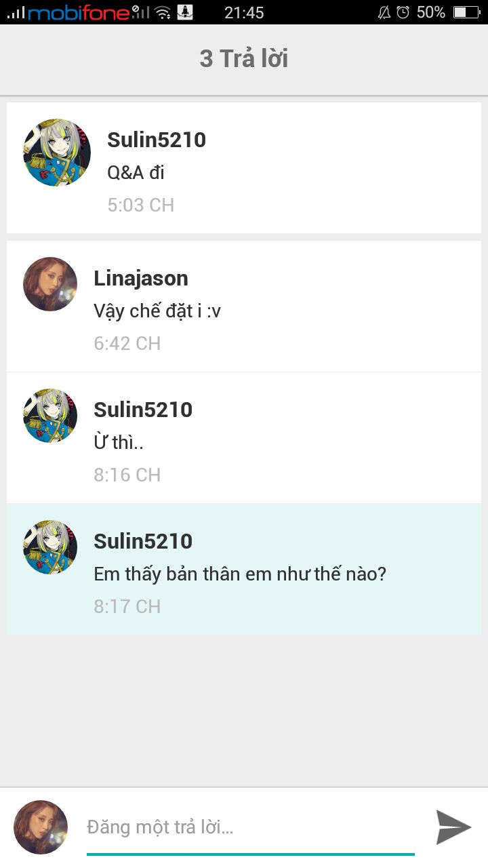Select the reply "Vậy chế đặt i :v"
This screenshot has height=868, width=488.
(157, 311)
